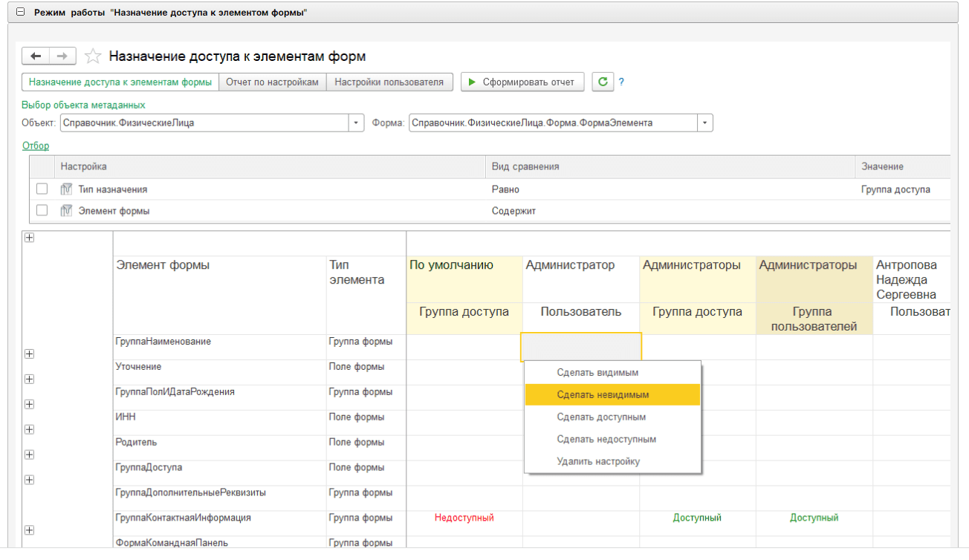969x560 pixels.
Task: Expand the ГруппаНаименование row
Action: pos(30,354)
